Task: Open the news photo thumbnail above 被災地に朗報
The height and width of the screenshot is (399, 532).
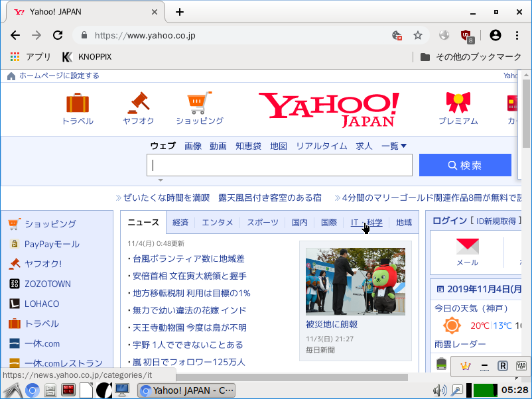Action: point(356,282)
